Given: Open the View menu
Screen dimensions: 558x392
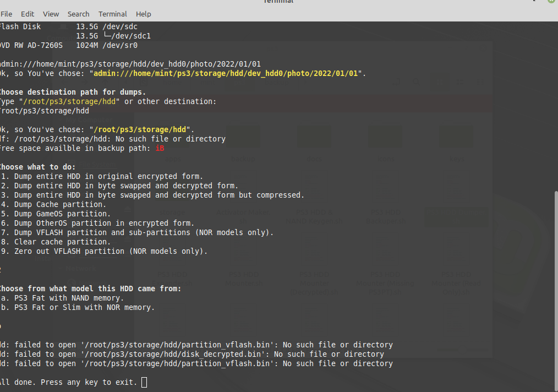Looking at the screenshot, I should pos(51,14).
